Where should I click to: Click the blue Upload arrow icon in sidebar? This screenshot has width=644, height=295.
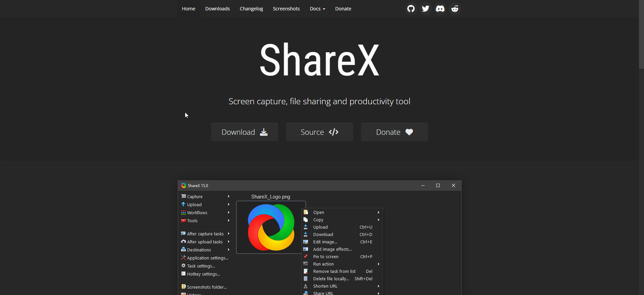(x=183, y=204)
